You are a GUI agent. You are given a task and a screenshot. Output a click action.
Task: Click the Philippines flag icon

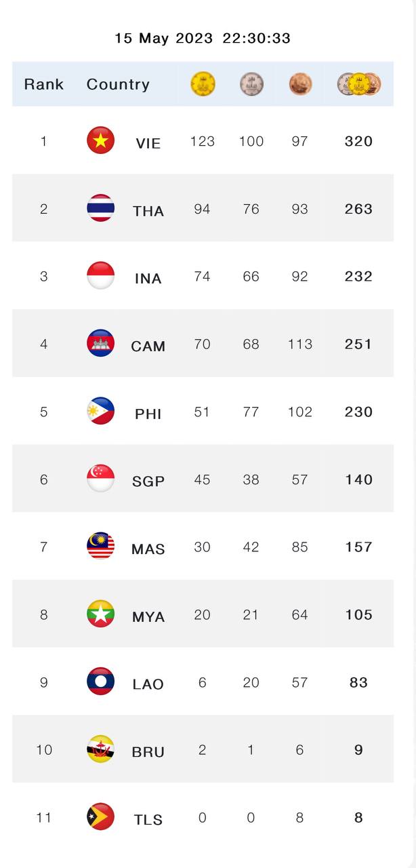[x=100, y=412]
